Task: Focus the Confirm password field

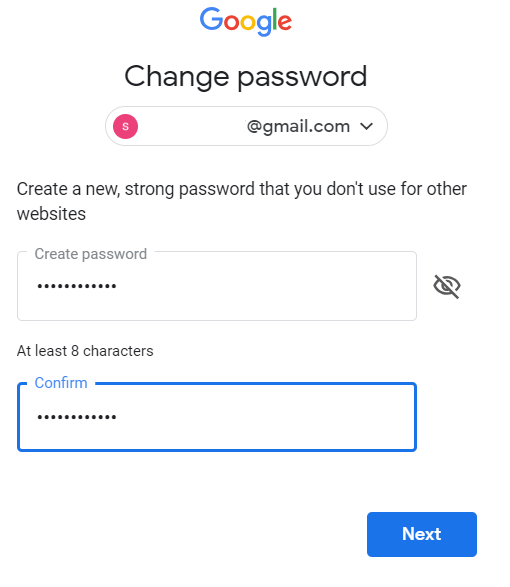Action: point(217,417)
